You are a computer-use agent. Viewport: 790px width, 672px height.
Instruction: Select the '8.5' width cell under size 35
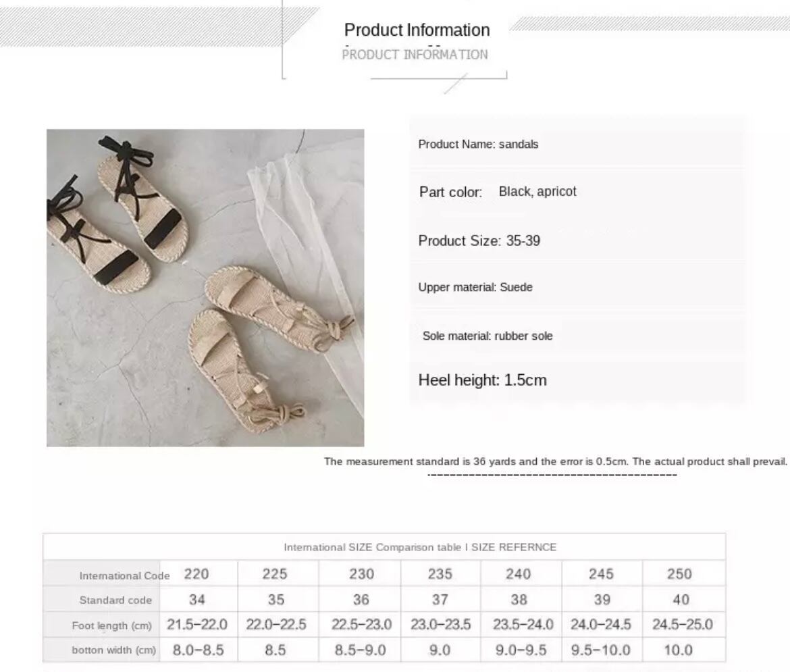(275, 650)
